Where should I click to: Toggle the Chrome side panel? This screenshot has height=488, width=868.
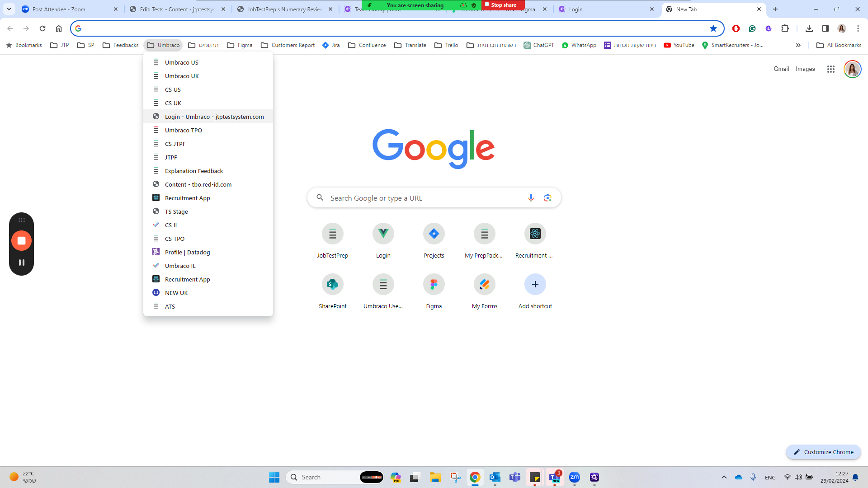click(x=826, y=28)
